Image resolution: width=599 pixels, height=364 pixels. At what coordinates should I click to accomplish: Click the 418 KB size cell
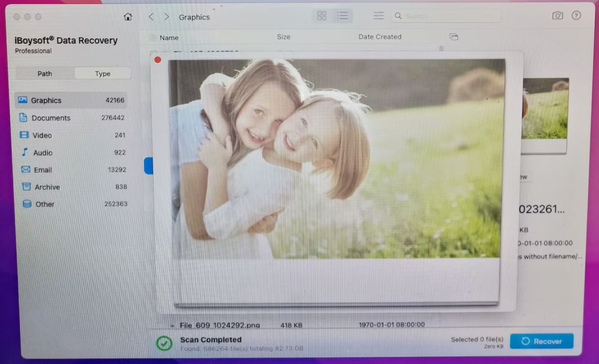point(291,325)
